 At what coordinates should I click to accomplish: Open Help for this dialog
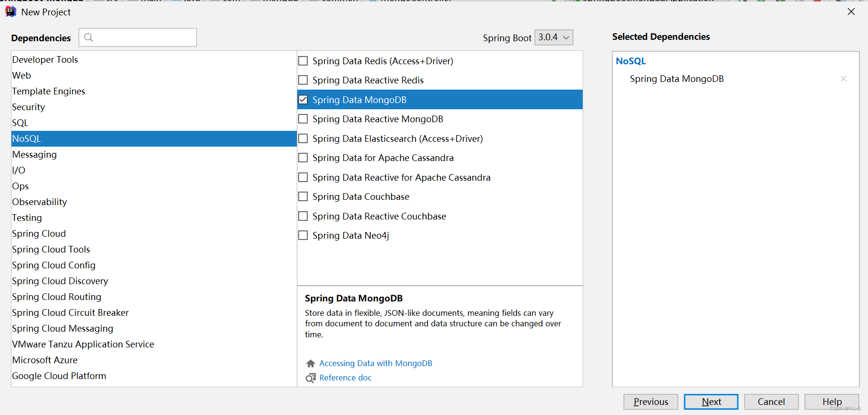click(x=832, y=402)
